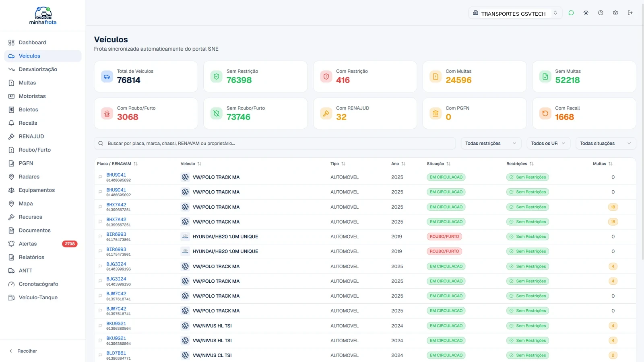Open Dashboard in the sidebar
644x362 pixels.
43,42
